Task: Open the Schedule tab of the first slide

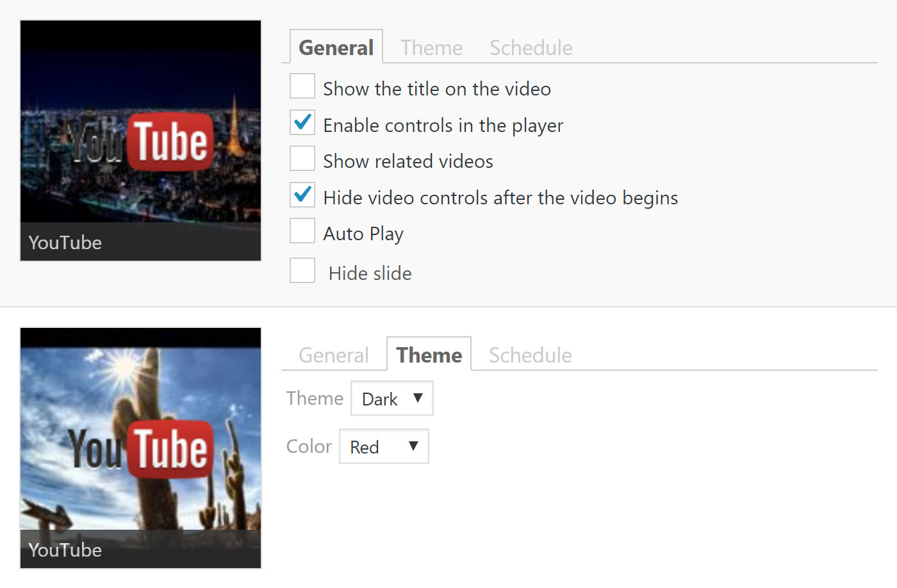Action: click(531, 48)
